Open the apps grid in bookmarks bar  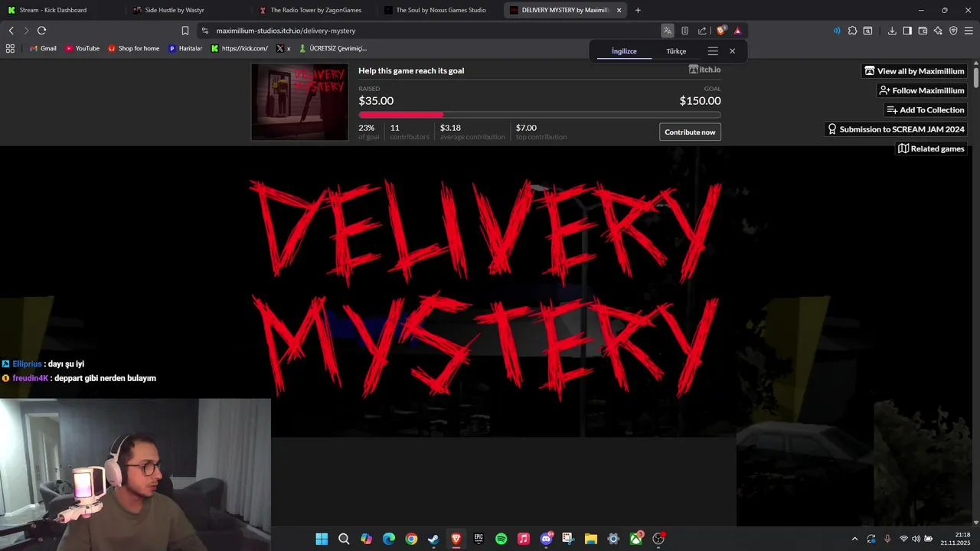[10, 48]
